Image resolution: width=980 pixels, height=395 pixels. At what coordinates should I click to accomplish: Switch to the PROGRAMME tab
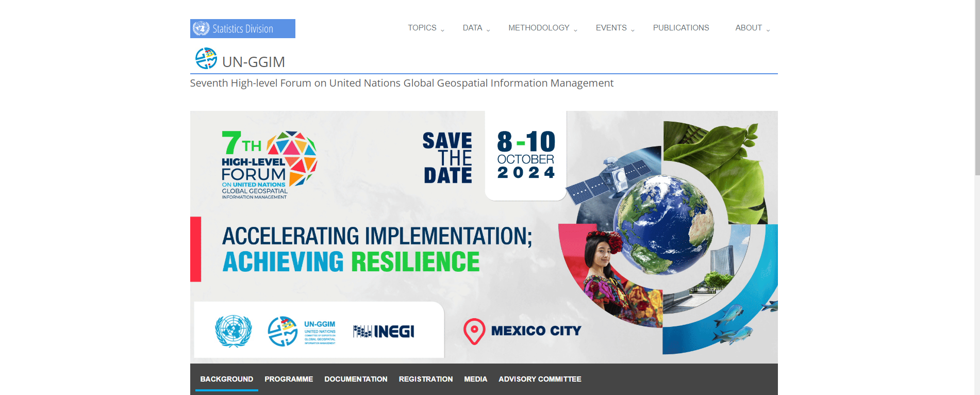click(289, 379)
